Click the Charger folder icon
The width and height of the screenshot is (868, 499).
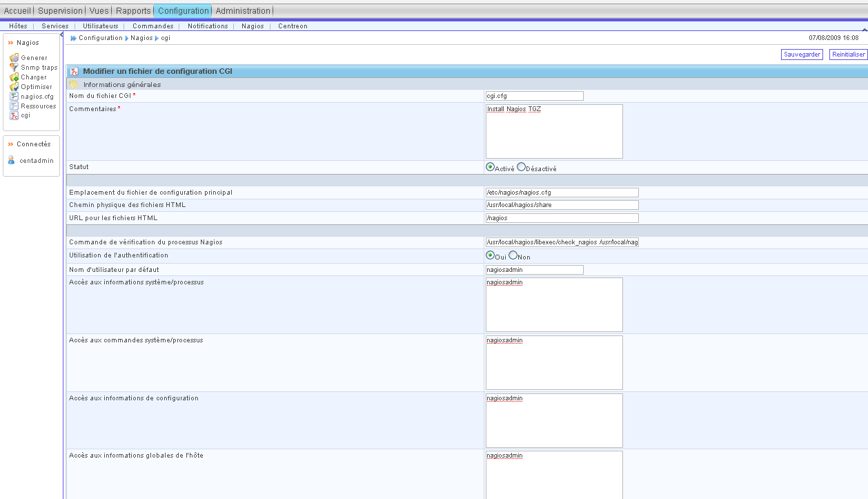click(14, 77)
